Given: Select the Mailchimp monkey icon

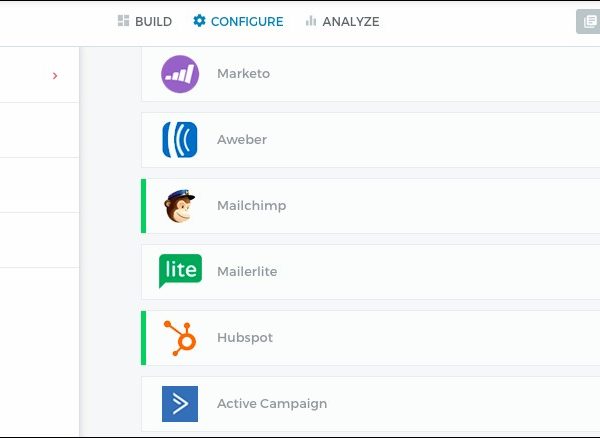Looking at the screenshot, I should pos(180,206).
